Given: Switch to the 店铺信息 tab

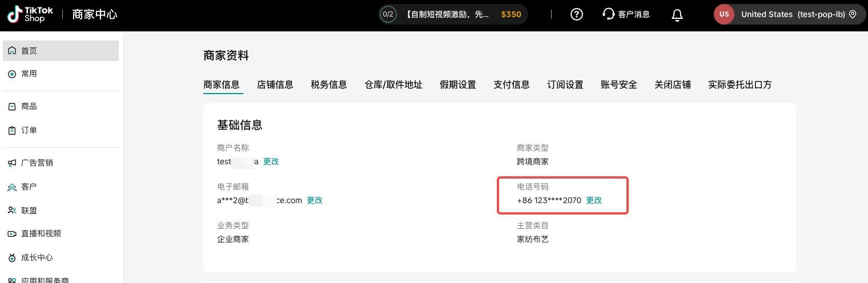Looking at the screenshot, I should coord(275,85).
